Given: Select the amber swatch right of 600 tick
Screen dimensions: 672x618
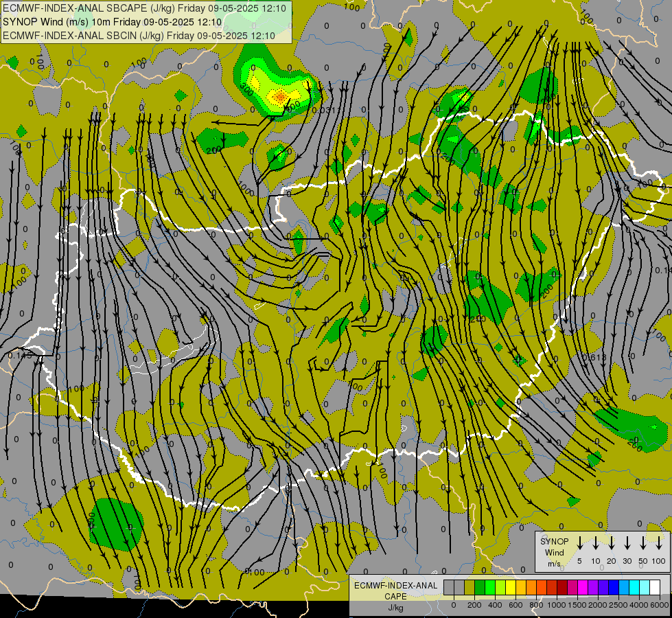Looking at the screenshot, I should [x=521, y=587].
